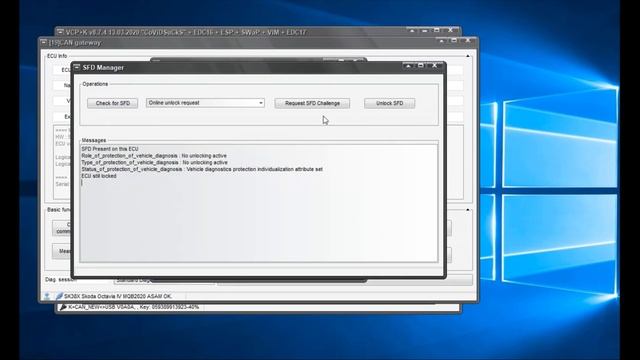This screenshot has width=640, height=360.
Task: Select the Status_of_protection_of_vehicle_diagnosis message line
Action: tap(202, 169)
